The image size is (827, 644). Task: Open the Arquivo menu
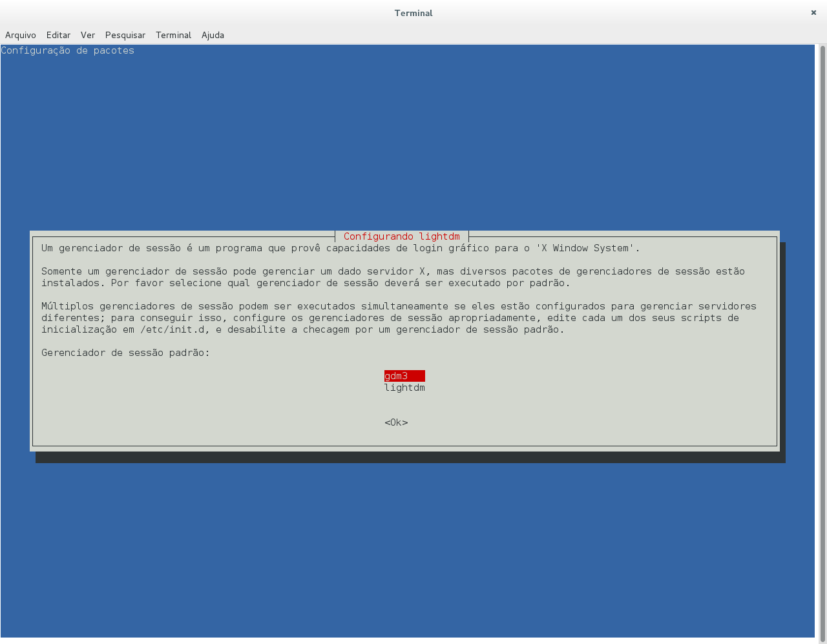[21, 35]
